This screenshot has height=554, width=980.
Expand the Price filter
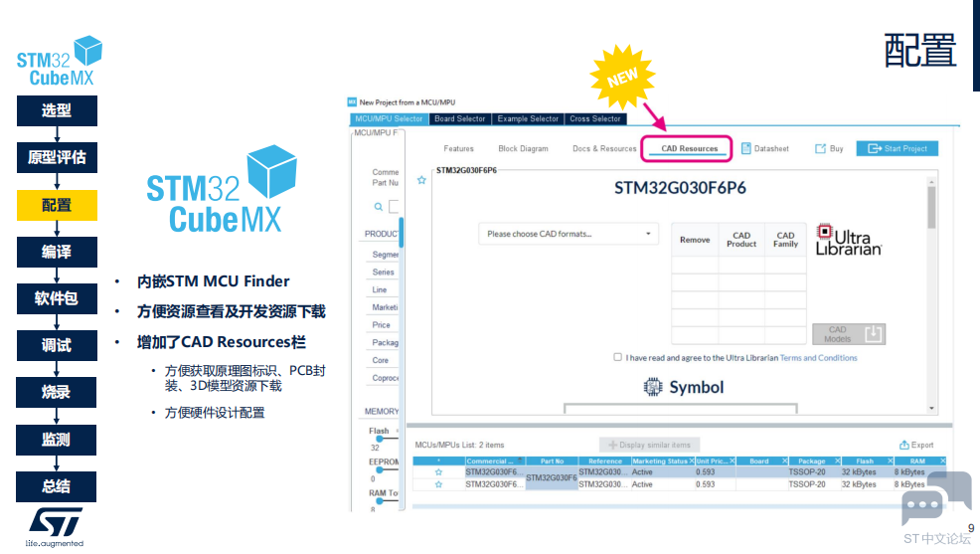382,325
